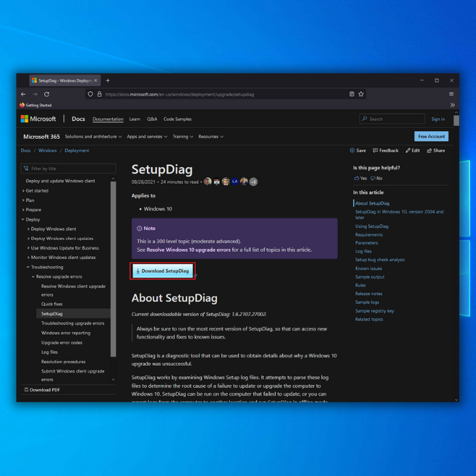Go back with browser back arrow
Viewport: 476px width, 476px height.
coord(23,94)
